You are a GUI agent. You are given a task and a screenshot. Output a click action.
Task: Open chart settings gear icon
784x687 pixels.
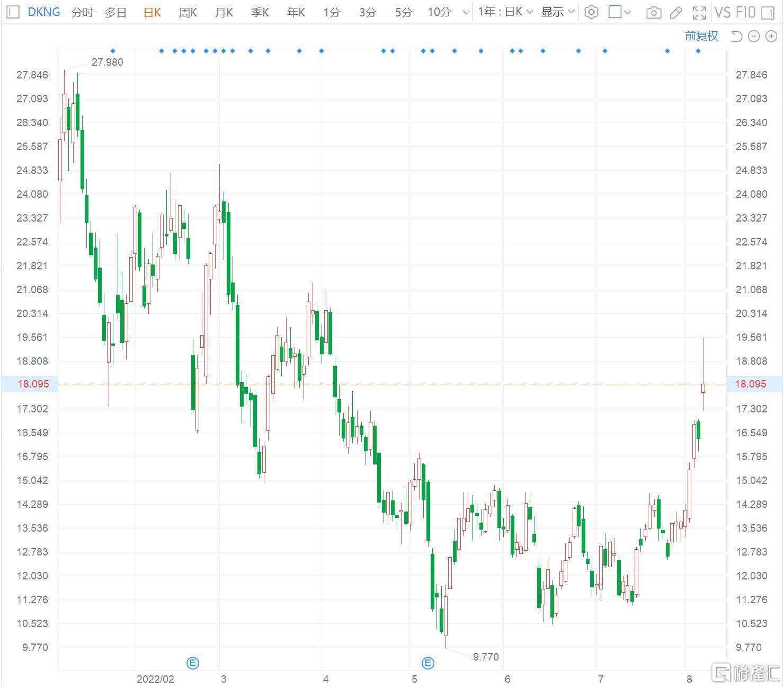(591, 12)
